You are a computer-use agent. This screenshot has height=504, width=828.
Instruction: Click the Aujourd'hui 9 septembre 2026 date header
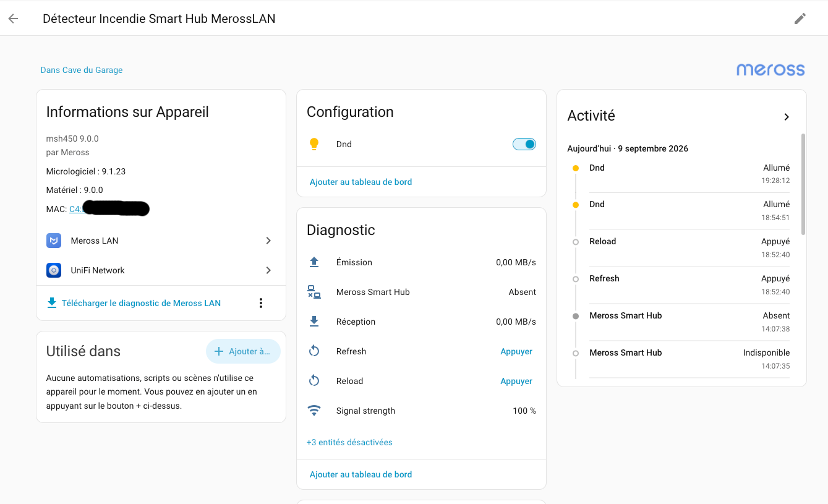(628, 148)
